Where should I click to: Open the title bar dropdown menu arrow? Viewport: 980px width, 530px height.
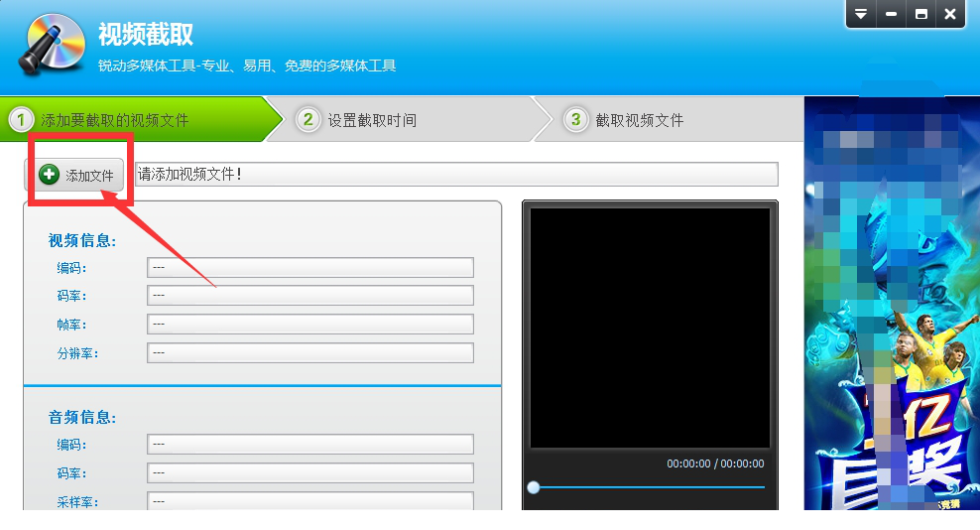pos(861,14)
